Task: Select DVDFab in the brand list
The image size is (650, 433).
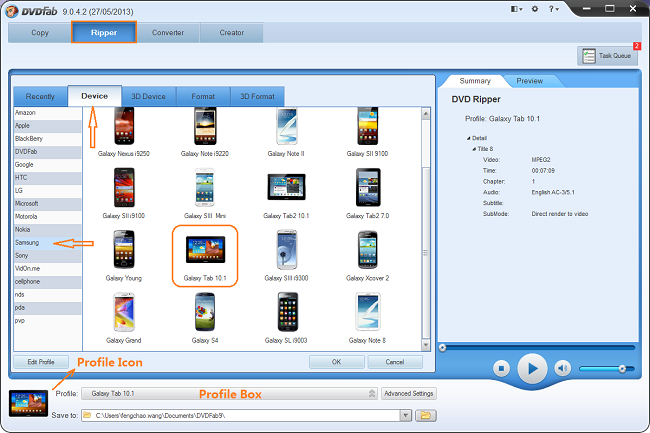Action: click(x=48, y=152)
